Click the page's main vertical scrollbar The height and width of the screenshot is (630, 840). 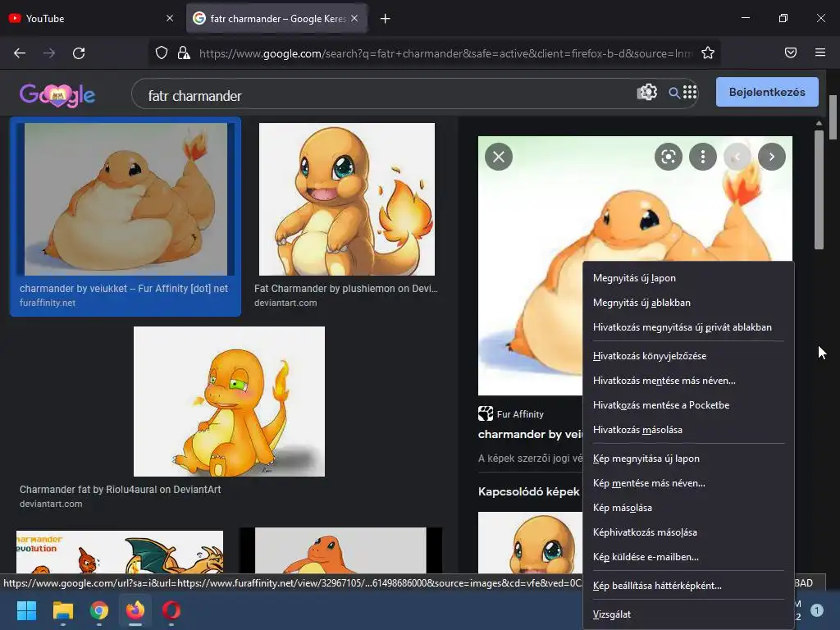point(833,118)
